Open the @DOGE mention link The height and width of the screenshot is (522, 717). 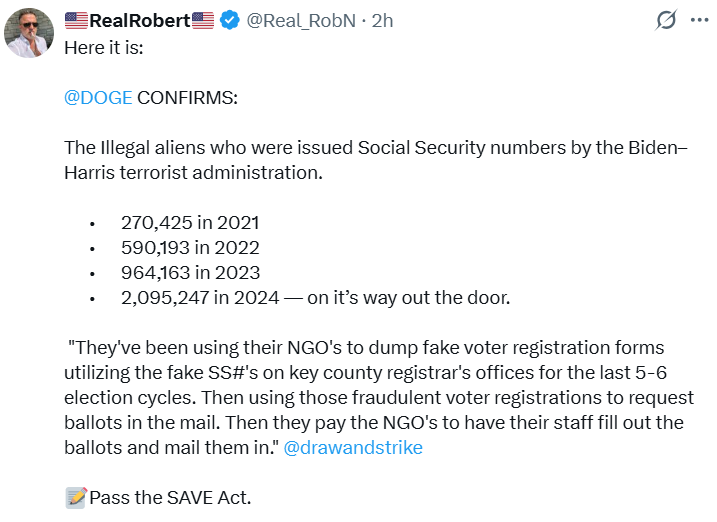(98, 97)
